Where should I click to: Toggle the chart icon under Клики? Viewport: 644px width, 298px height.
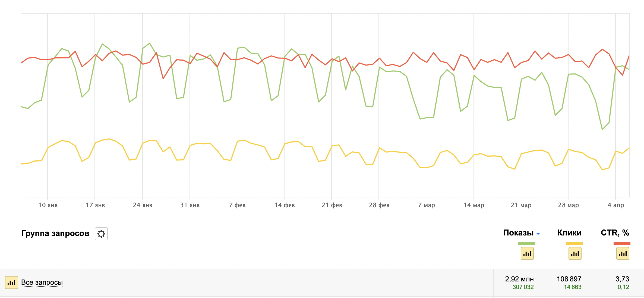click(575, 254)
